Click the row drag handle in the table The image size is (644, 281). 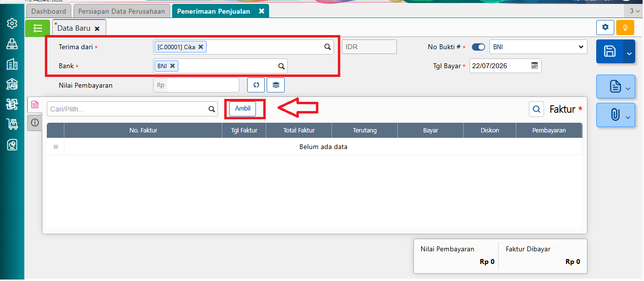[x=56, y=147]
